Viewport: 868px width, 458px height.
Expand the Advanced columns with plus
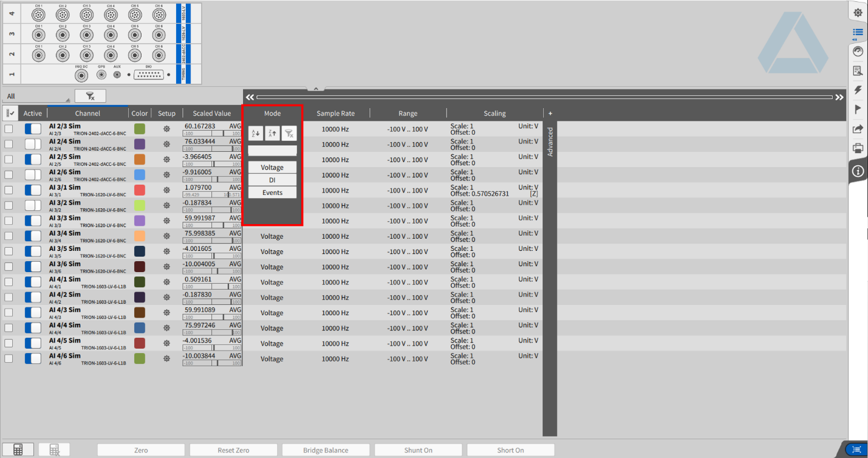(x=550, y=114)
